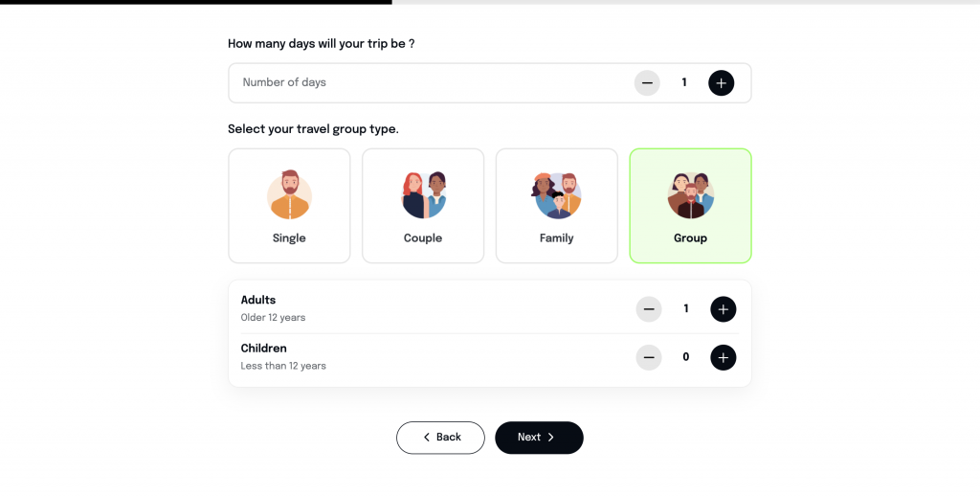Click the Family avatar illustration
Image resolution: width=980 pixels, height=496 pixels.
(557, 195)
